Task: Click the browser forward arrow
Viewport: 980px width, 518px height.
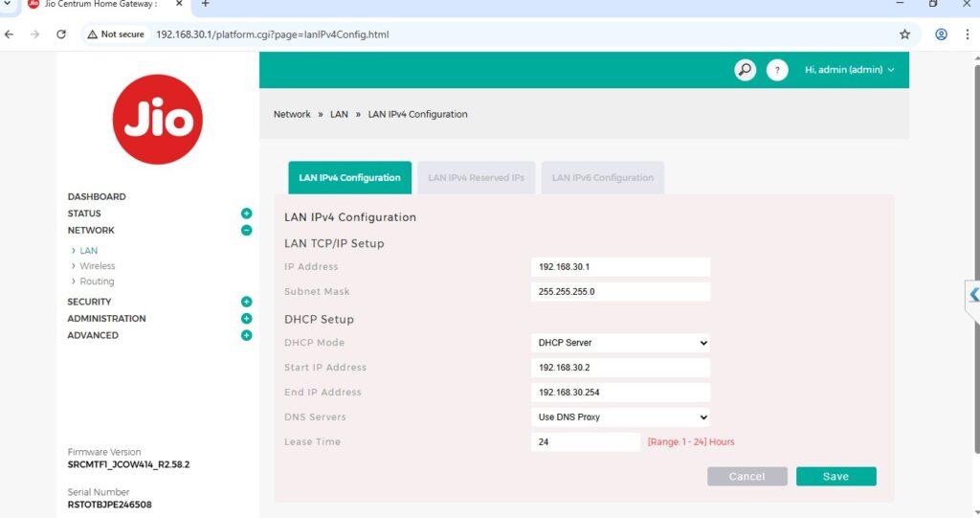Action: tap(35, 34)
